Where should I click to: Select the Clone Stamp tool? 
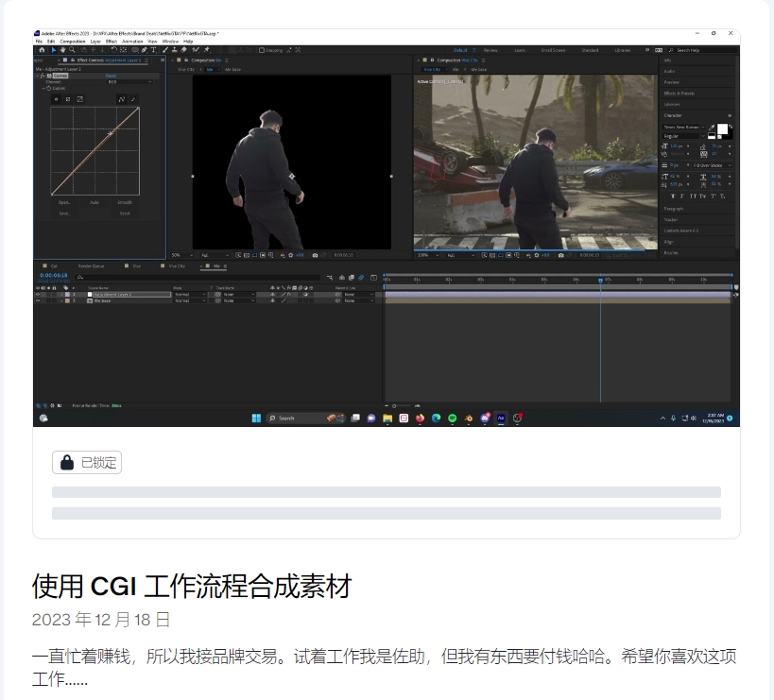click(x=174, y=50)
